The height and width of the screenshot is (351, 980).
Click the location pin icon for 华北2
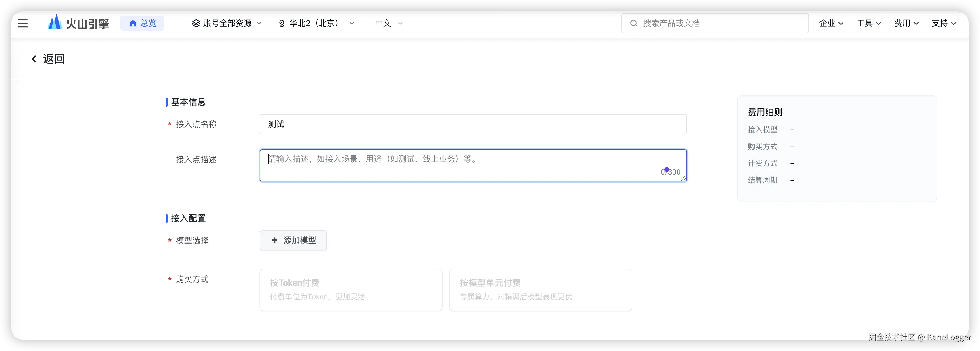tap(281, 24)
